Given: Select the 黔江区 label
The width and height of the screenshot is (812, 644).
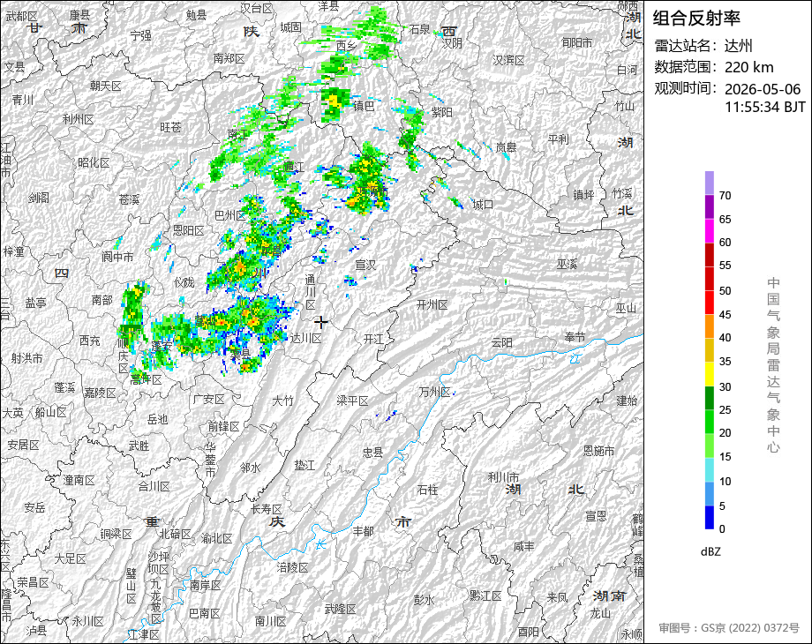Looking at the screenshot, I should coord(485,595).
